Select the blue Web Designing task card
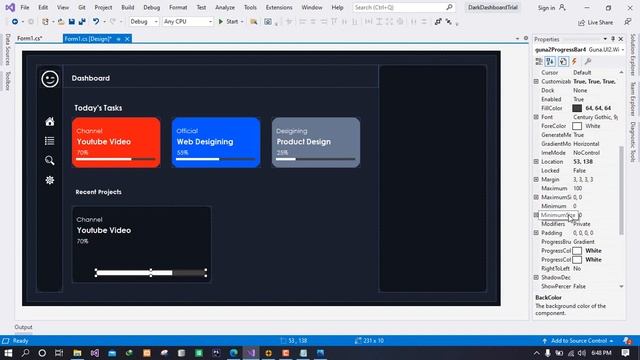The height and width of the screenshot is (360, 640). click(216, 142)
